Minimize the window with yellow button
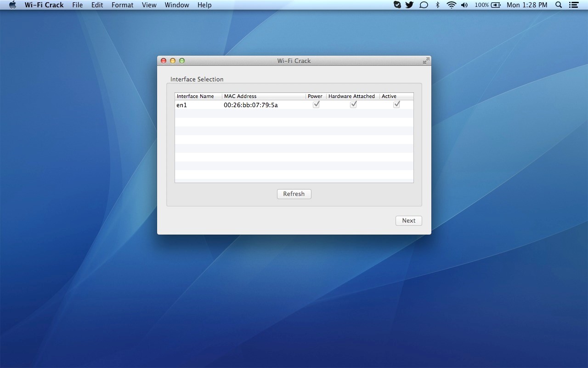This screenshot has height=368, width=588. pos(173,61)
